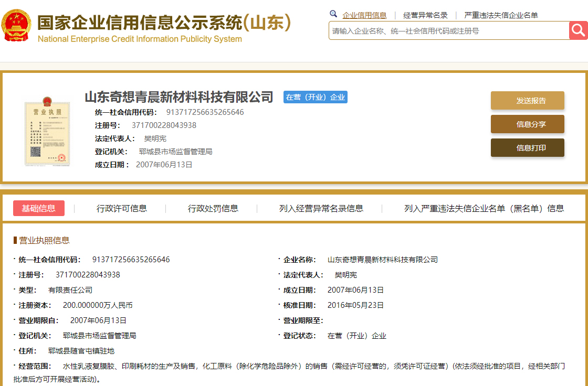Viewport: 588px width, 386px height.
Task: Click the 信息打印 button
Action: click(527, 148)
